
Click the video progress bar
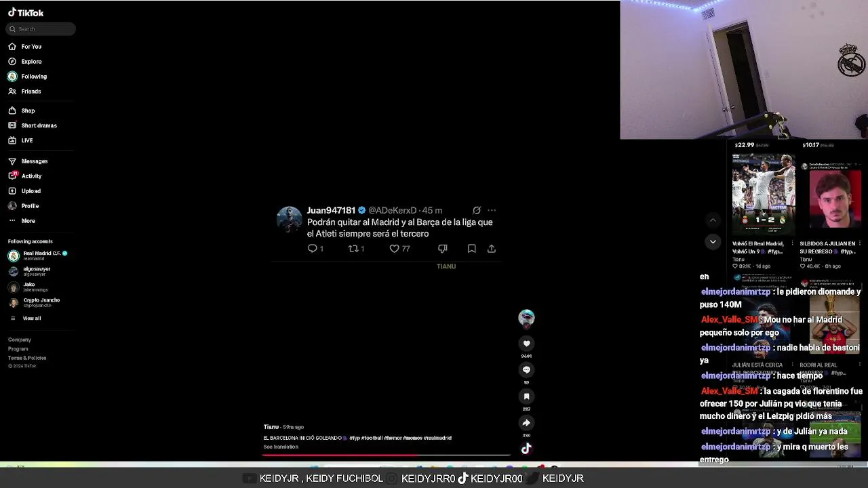point(387,455)
